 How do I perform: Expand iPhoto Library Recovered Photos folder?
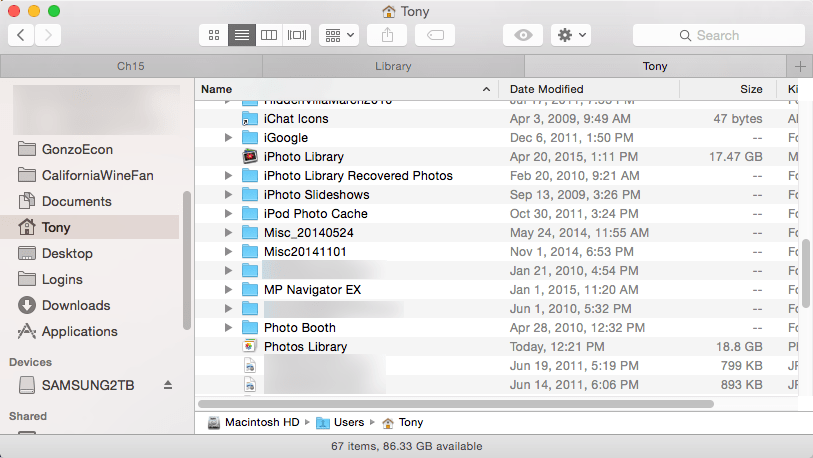pyautogui.click(x=228, y=175)
